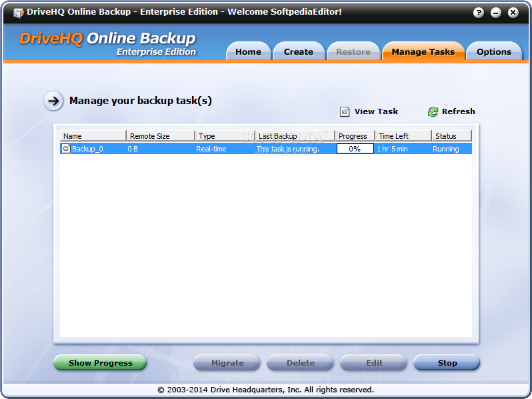Image resolution: width=532 pixels, height=399 pixels.
Task: Click the Status column header
Action: tap(452, 136)
